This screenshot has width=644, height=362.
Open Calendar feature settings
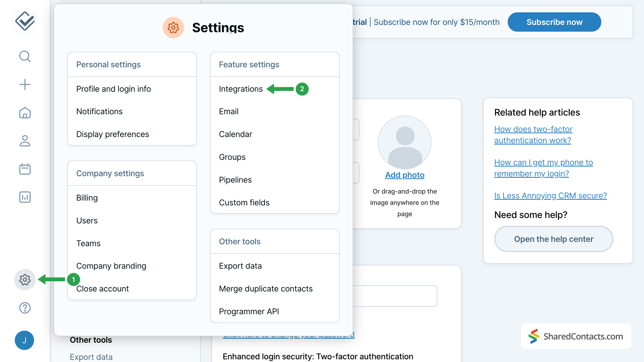click(235, 134)
